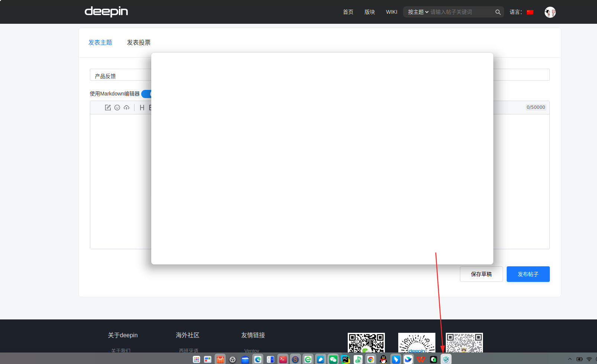Open the edit/compose icon in editor toolbar
The height and width of the screenshot is (364, 597).
point(108,107)
